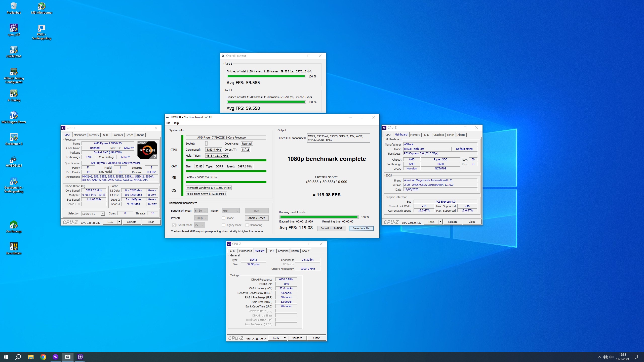Expand Tools arrow in bottom CPU-Z
This screenshot has height=362, width=644.
point(285,338)
